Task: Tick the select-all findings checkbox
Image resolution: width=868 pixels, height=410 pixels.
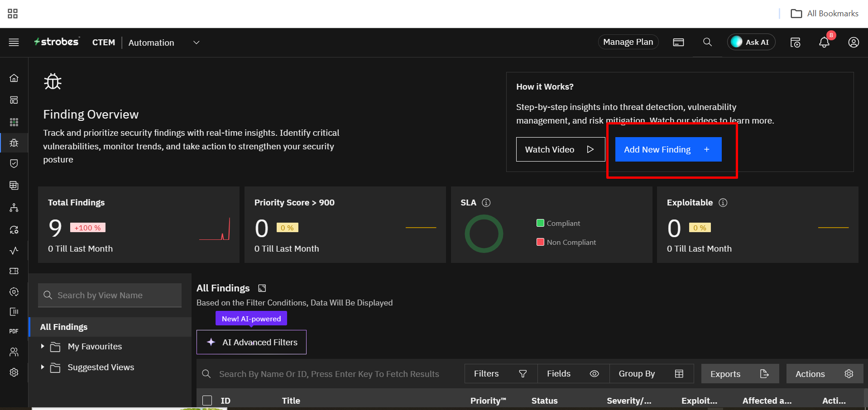Action: click(x=207, y=400)
